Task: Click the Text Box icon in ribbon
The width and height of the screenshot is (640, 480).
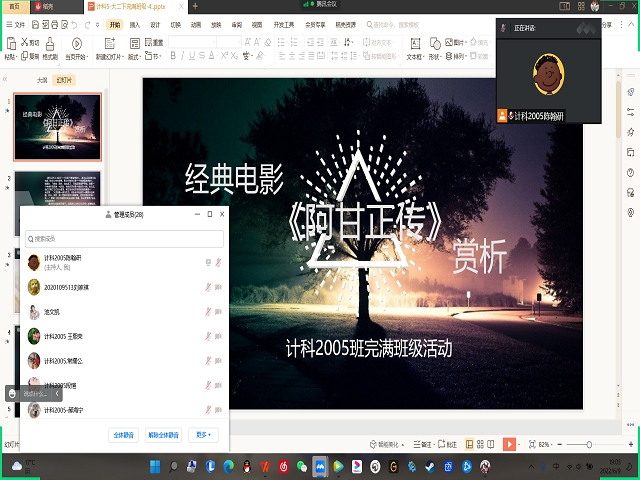Action: 415,43
